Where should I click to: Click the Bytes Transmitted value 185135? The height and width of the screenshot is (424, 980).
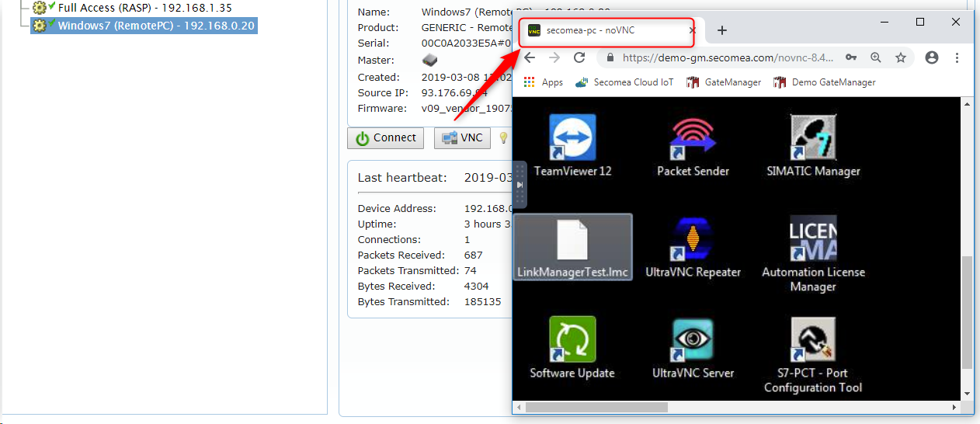pos(483,301)
